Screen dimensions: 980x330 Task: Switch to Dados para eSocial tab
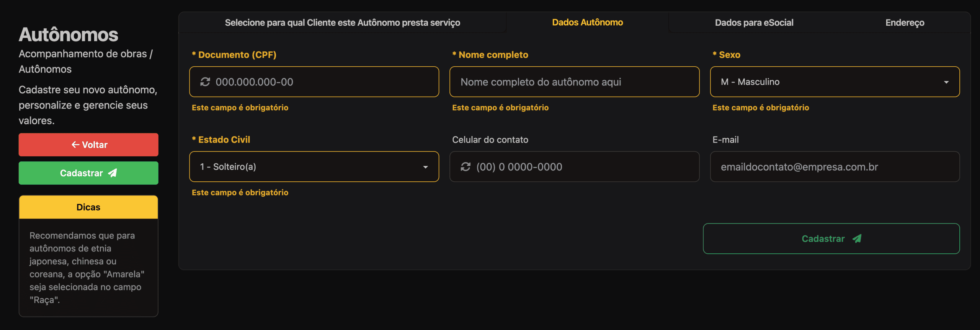pyautogui.click(x=754, y=23)
